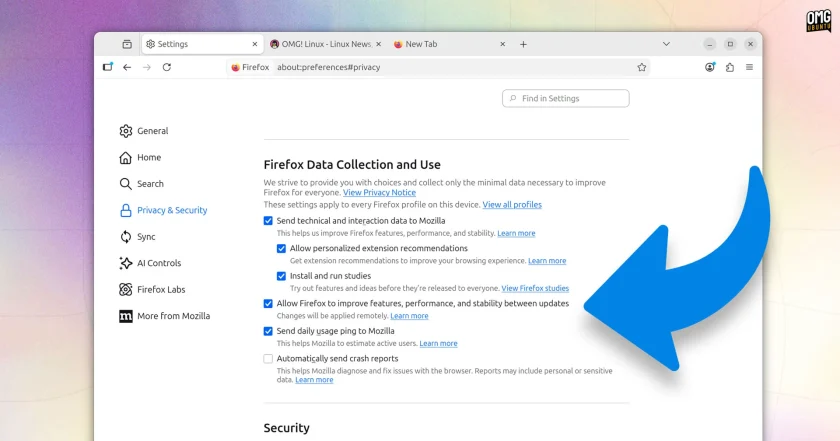Close the Settings tab

pos(255,44)
